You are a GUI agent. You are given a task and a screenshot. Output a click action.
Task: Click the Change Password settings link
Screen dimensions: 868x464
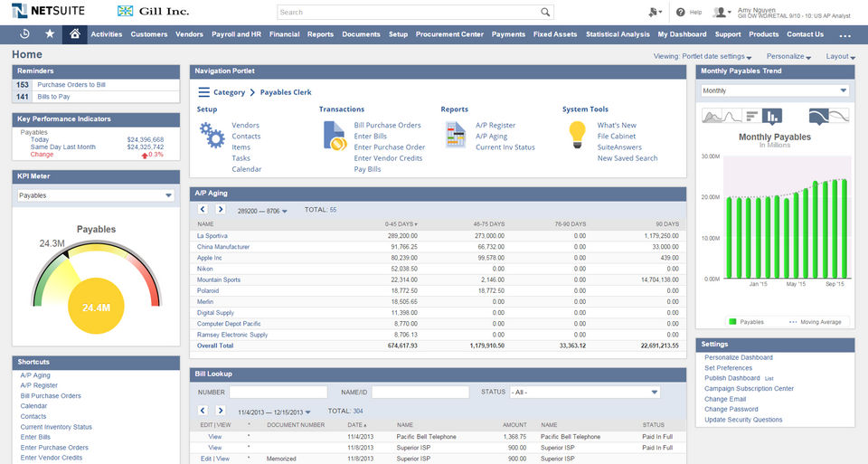coord(731,410)
